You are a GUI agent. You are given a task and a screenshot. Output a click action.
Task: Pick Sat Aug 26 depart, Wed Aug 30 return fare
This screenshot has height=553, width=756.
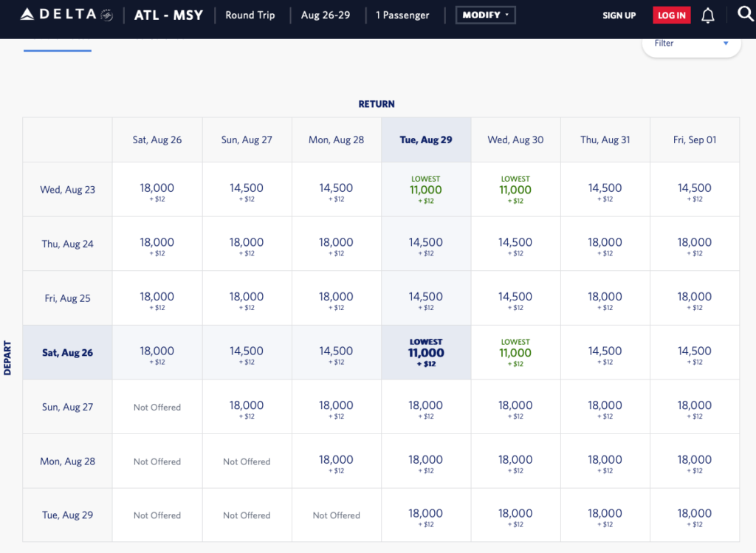515,353
